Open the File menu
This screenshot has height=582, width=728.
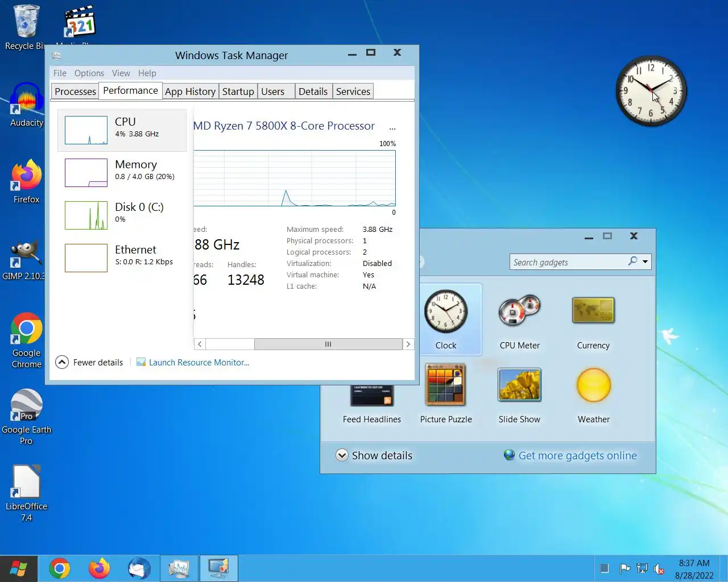coord(60,73)
